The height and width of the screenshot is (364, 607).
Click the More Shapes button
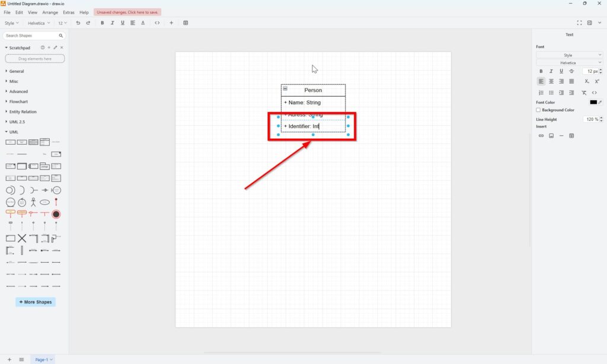coord(36,302)
